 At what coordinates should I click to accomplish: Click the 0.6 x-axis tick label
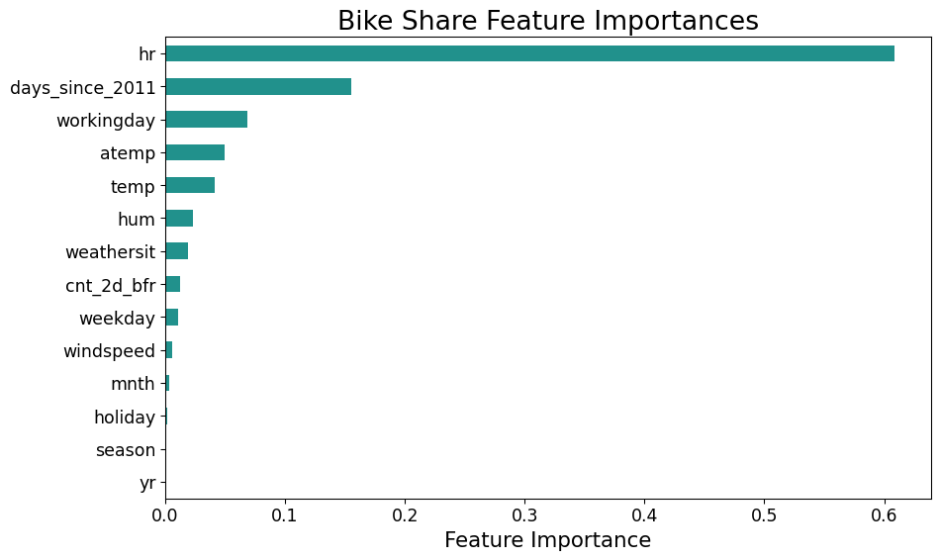pos(884,515)
